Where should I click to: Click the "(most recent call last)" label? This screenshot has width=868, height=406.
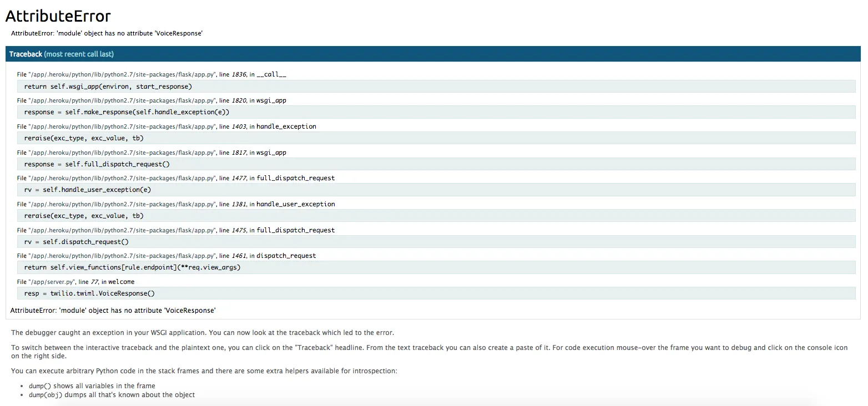[x=79, y=54]
